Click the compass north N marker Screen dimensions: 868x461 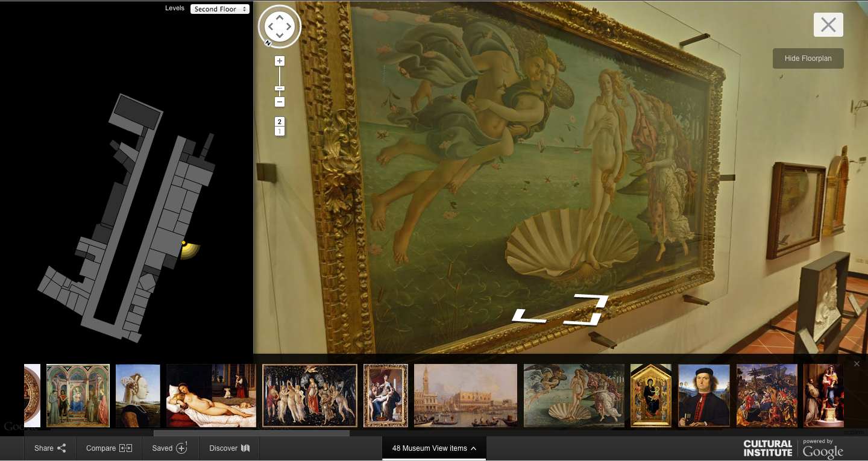click(x=268, y=43)
